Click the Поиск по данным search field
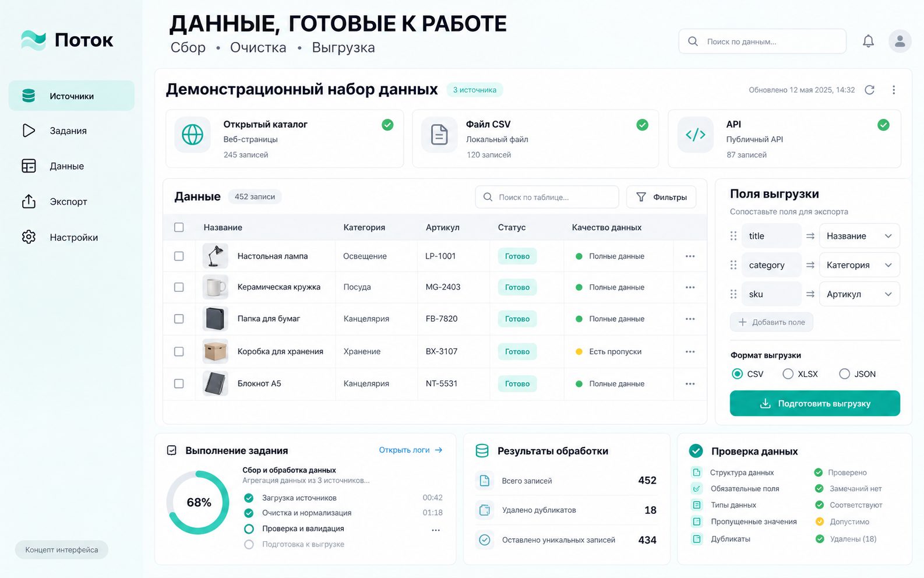This screenshot has width=924, height=578. [x=762, y=41]
